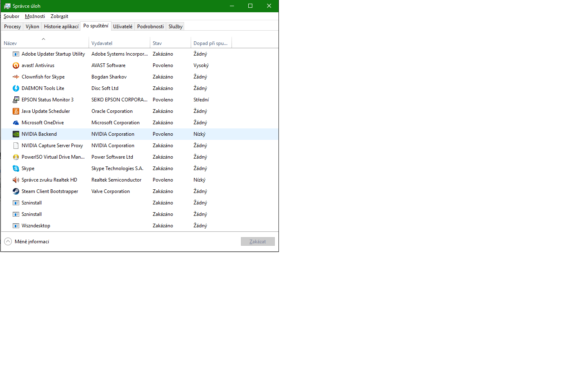Select the avast! Antivirus entry name
The image size is (588, 368).
pyautogui.click(x=38, y=65)
